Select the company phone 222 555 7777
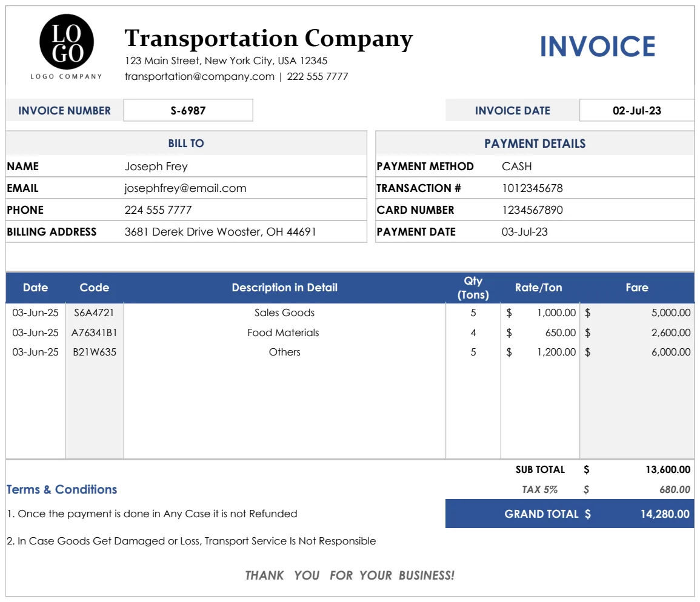 (318, 76)
